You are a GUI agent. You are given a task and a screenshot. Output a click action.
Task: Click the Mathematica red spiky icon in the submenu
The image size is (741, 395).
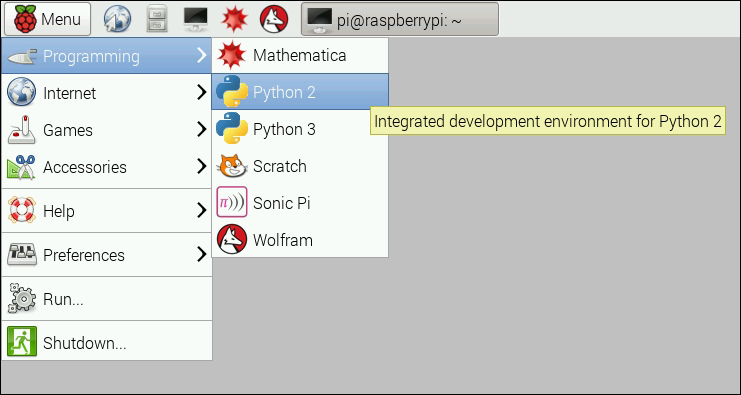coord(232,55)
